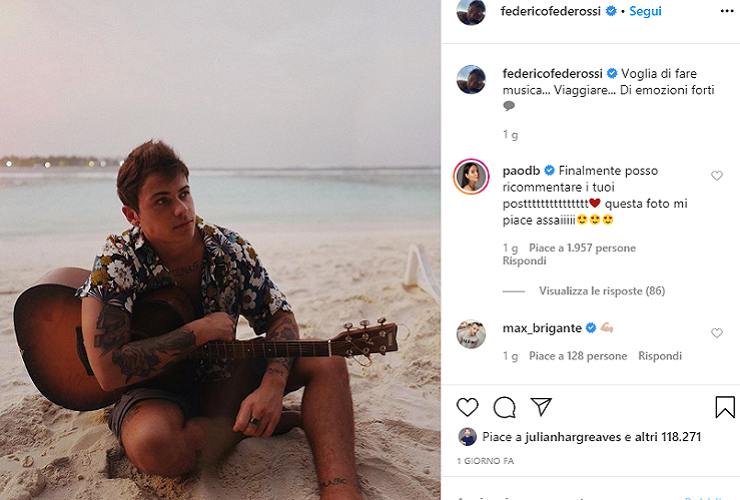
Task: Open paodb's profile avatar
Action: [471, 174]
